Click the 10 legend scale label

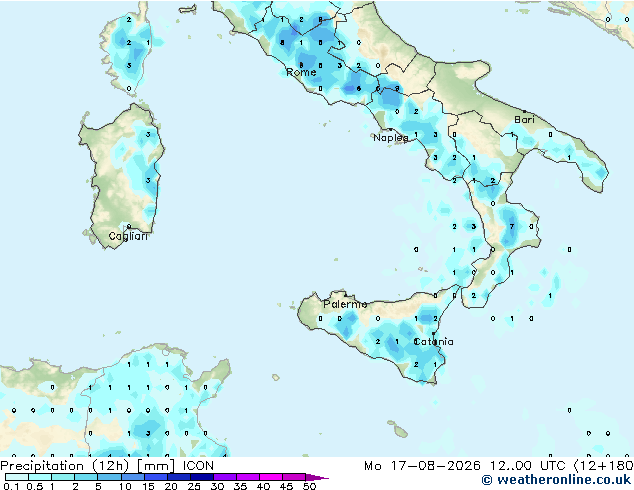(125, 486)
